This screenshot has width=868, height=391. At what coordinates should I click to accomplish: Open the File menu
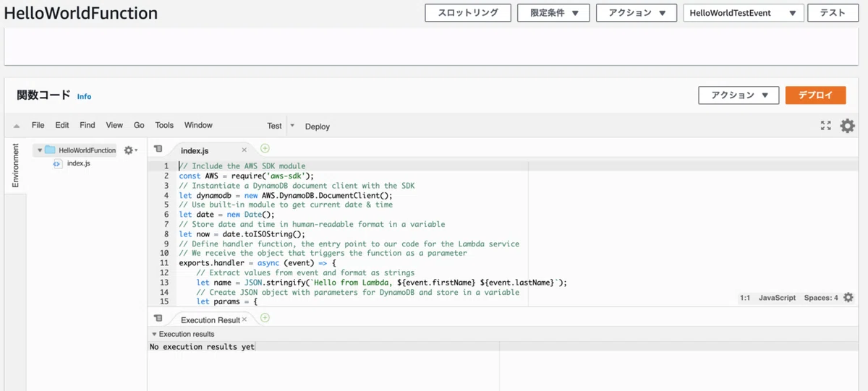(x=38, y=125)
